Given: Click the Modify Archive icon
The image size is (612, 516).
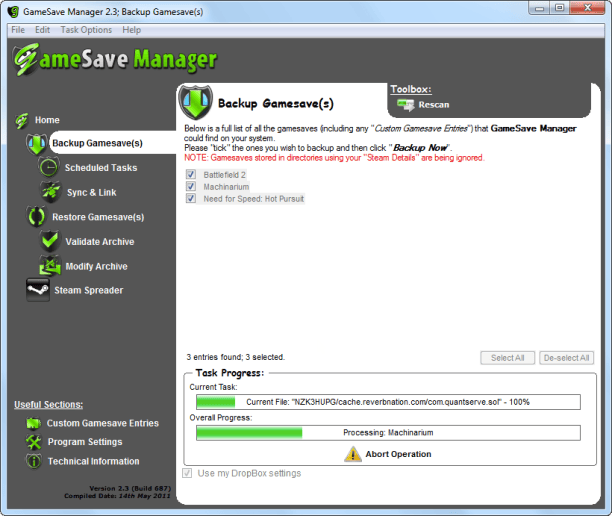Looking at the screenshot, I should 50,266.
